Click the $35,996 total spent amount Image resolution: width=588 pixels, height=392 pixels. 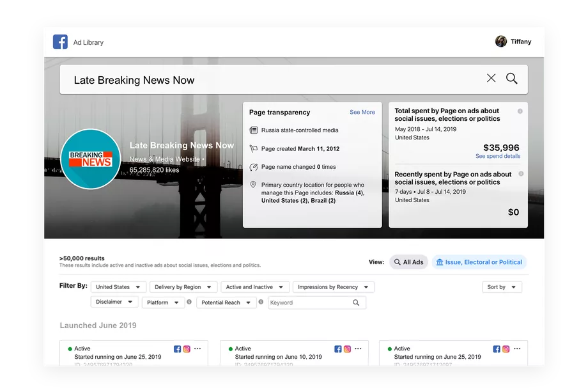501,148
